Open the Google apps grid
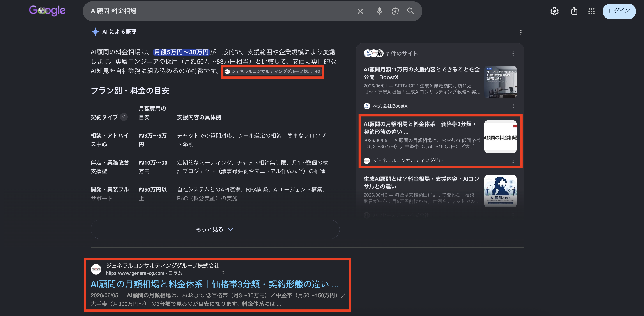Image resolution: width=644 pixels, height=316 pixels. pos(591,11)
